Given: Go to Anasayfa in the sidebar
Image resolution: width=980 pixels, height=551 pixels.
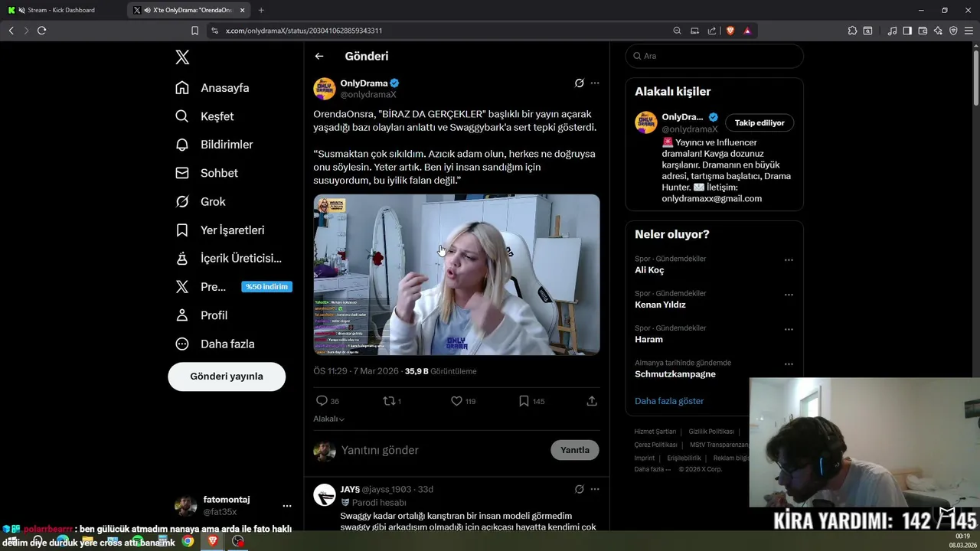Looking at the screenshot, I should click(212, 88).
